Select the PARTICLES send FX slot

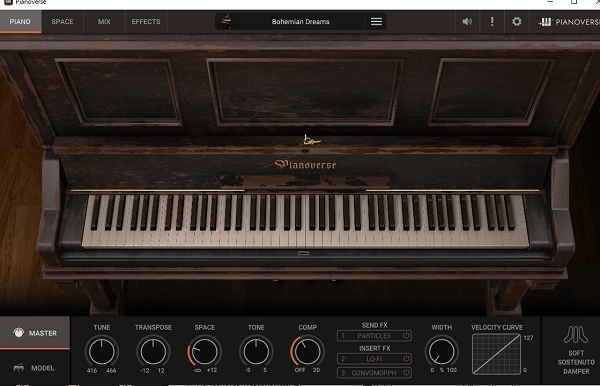pyautogui.click(x=374, y=336)
